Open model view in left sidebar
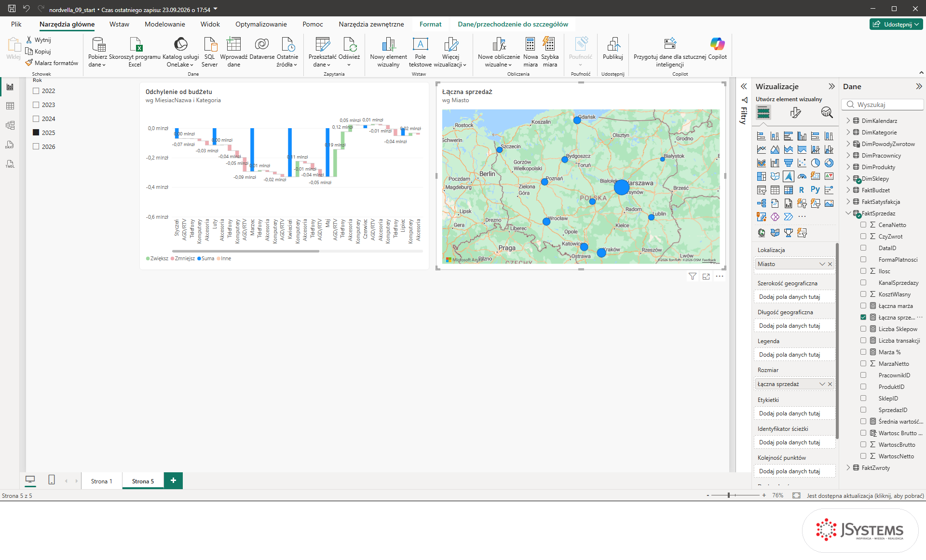The height and width of the screenshot is (560, 926). 10,125
